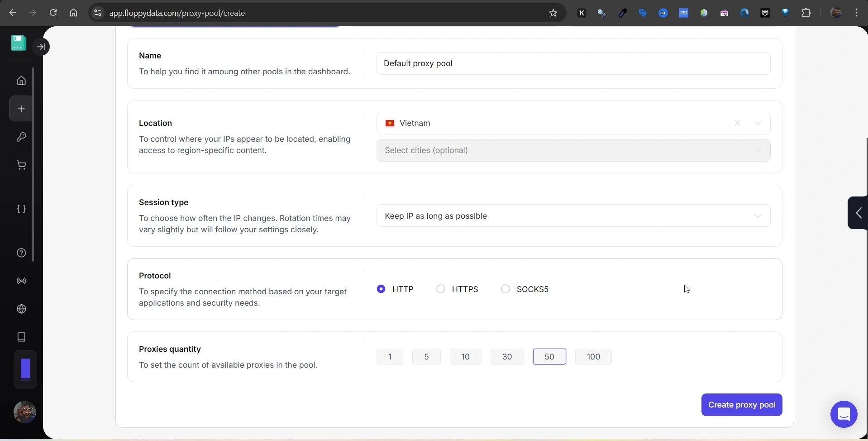Open the chat support bubble
Screen dimensions: 868x441
tap(844, 413)
